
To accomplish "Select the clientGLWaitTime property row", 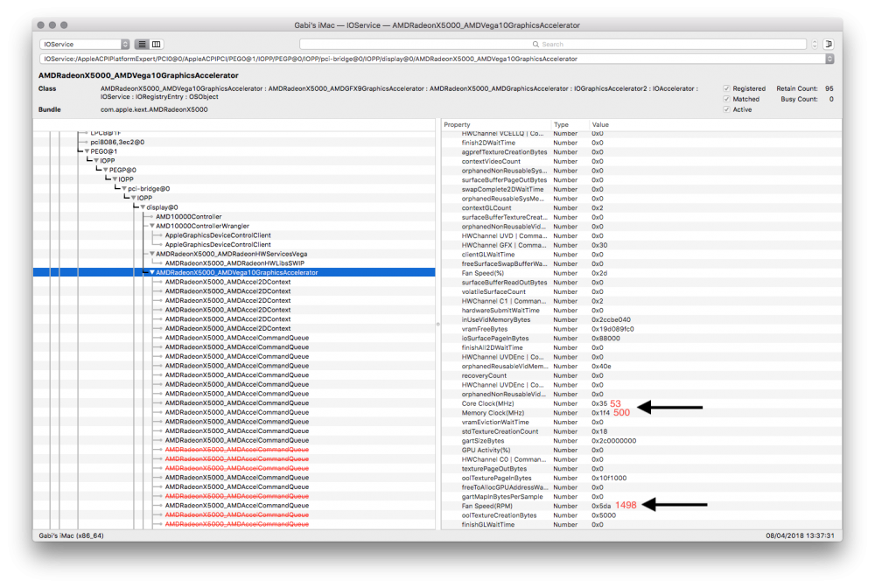I will coord(641,255).
